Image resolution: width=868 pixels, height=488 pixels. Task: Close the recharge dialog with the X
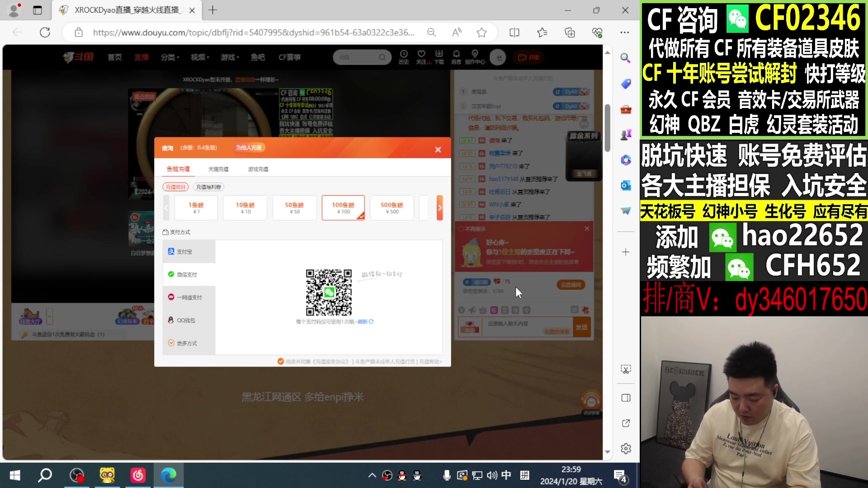point(438,150)
